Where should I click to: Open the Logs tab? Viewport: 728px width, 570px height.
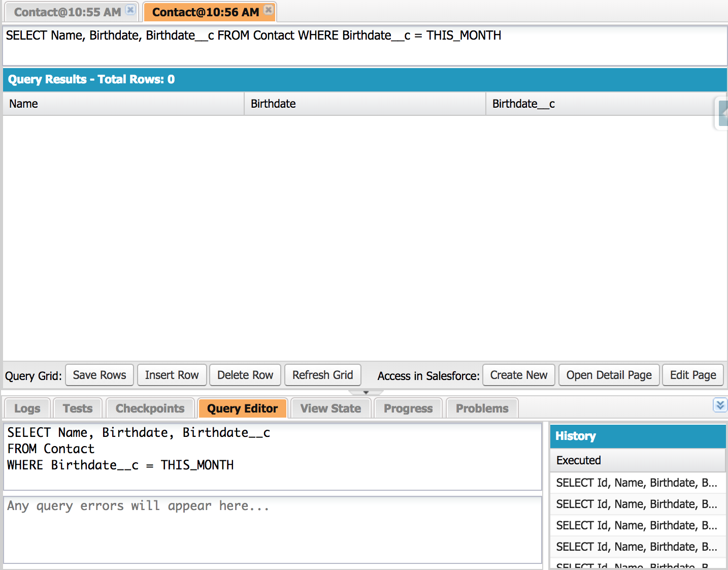[x=27, y=408]
